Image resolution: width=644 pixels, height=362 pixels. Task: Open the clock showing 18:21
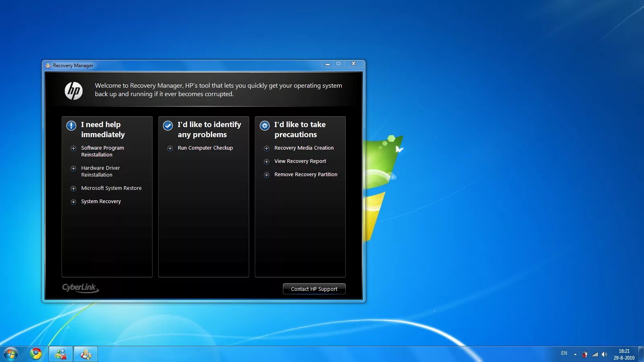coord(624,354)
